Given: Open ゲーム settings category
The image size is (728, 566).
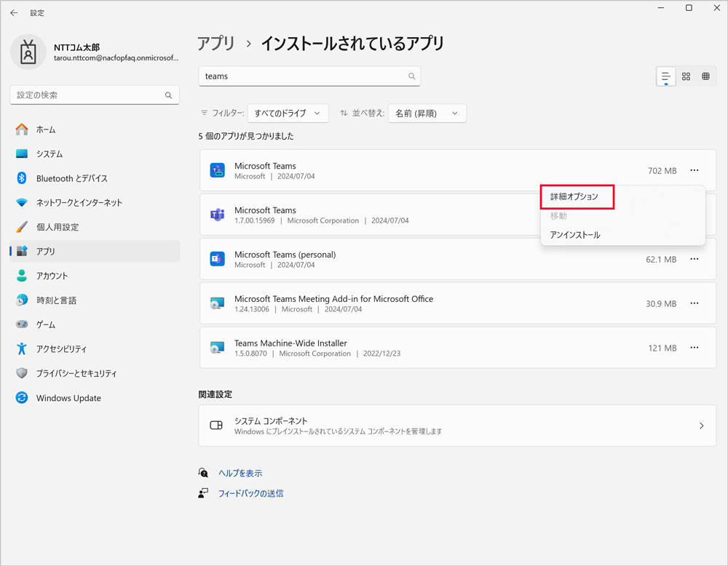Looking at the screenshot, I should 95,324.
